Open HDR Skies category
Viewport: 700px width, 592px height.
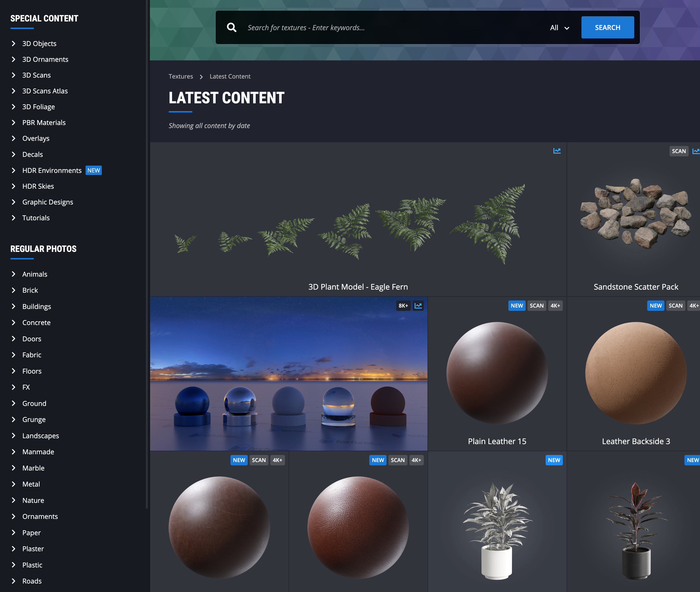38,186
